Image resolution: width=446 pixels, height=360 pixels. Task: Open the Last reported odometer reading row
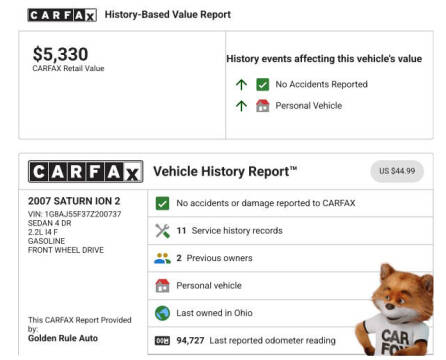(x=290, y=341)
